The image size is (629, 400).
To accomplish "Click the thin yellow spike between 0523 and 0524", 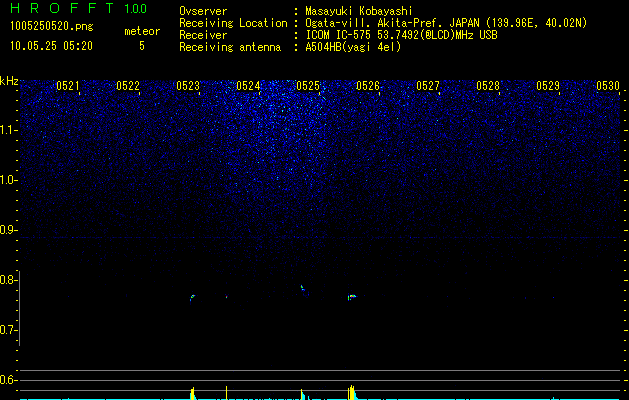I will pyautogui.click(x=226, y=393).
